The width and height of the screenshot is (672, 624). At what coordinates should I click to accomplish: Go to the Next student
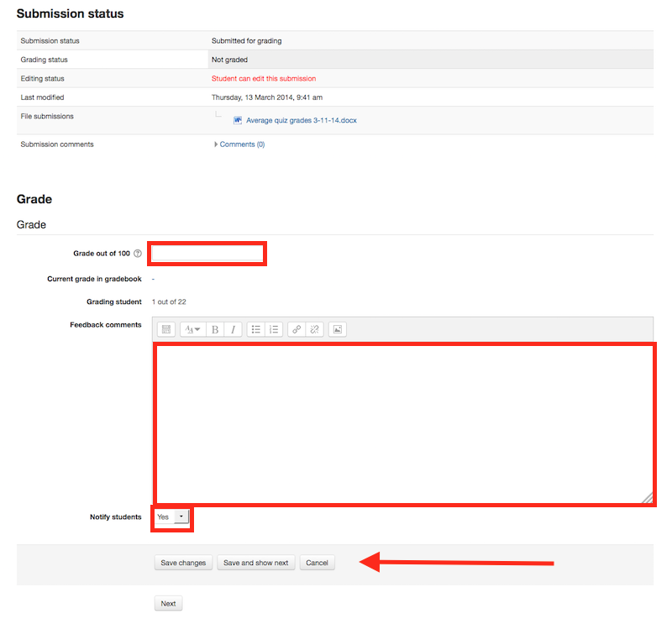click(x=168, y=603)
